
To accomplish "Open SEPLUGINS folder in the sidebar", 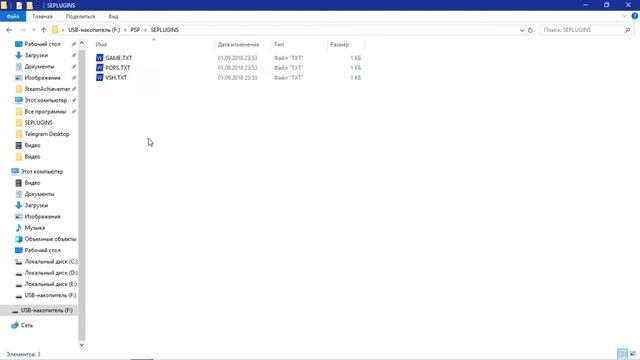I will (x=38, y=122).
